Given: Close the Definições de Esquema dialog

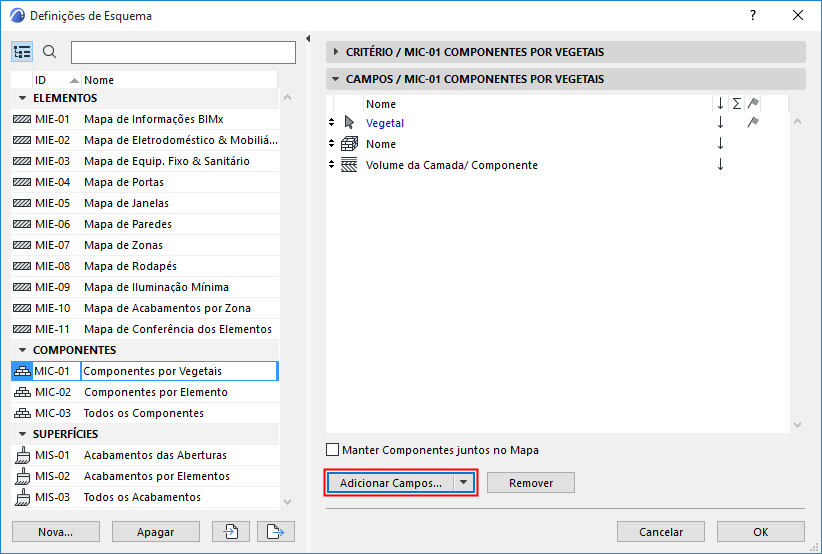Looking at the screenshot, I should click(x=798, y=15).
